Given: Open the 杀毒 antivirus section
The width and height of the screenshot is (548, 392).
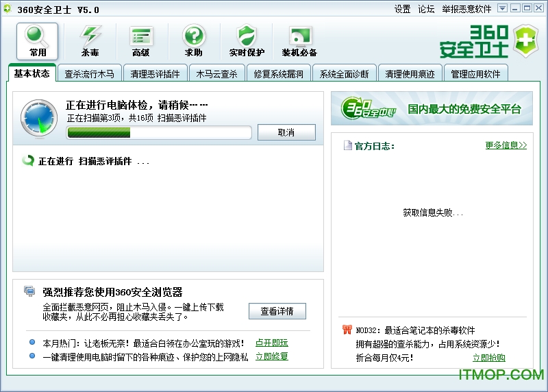Looking at the screenshot, I should pyautogui.click(x=90, y=41).
